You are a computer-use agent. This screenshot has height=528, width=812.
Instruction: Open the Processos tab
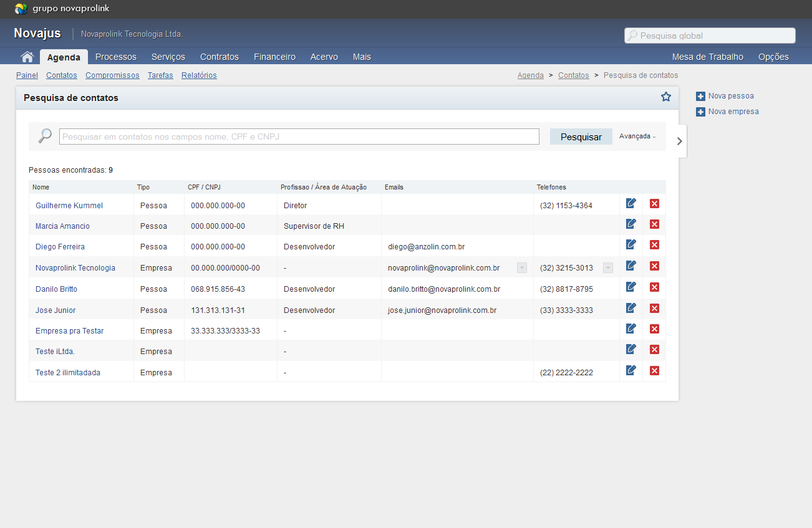(x=115, y=57)
